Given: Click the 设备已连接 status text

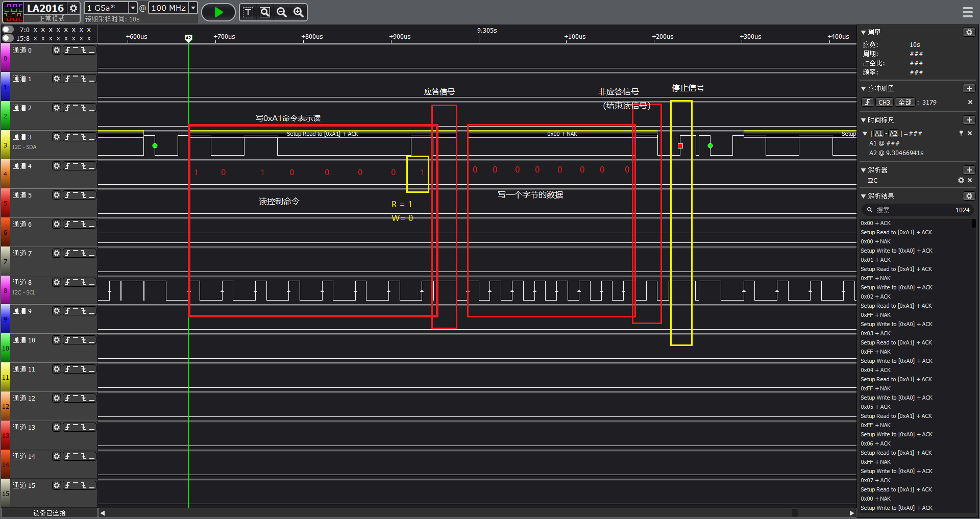Looking at the screenshot, I should click(x=49, y=513).
